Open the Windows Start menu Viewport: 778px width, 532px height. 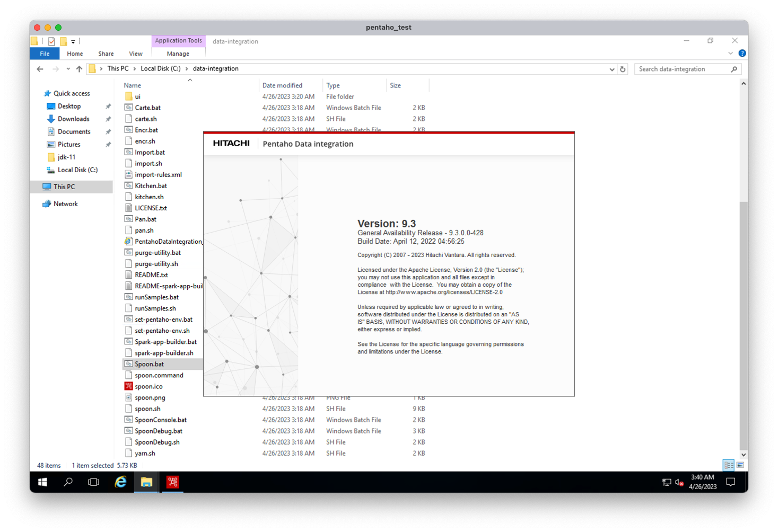[x=42, y=482]
